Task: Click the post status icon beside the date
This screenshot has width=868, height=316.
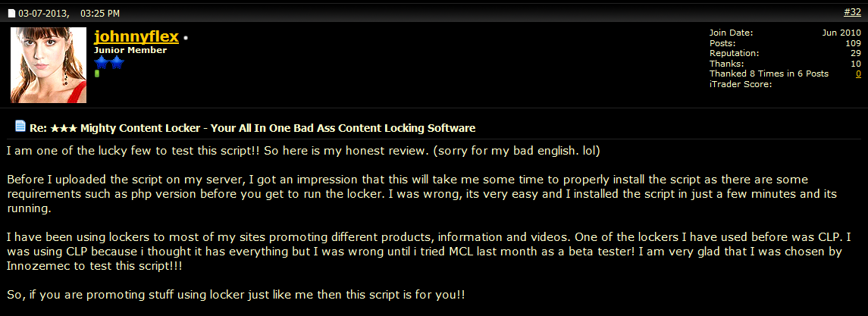Action: 11,14
